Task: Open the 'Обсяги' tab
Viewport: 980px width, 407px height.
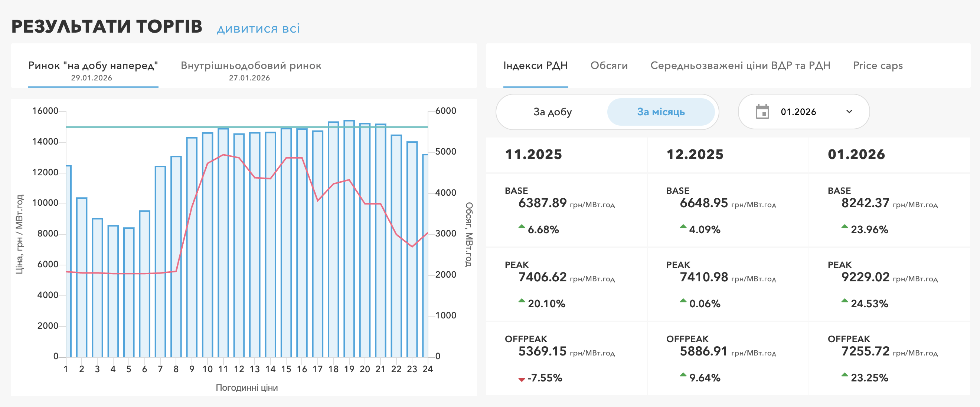Action: [609, 66]
